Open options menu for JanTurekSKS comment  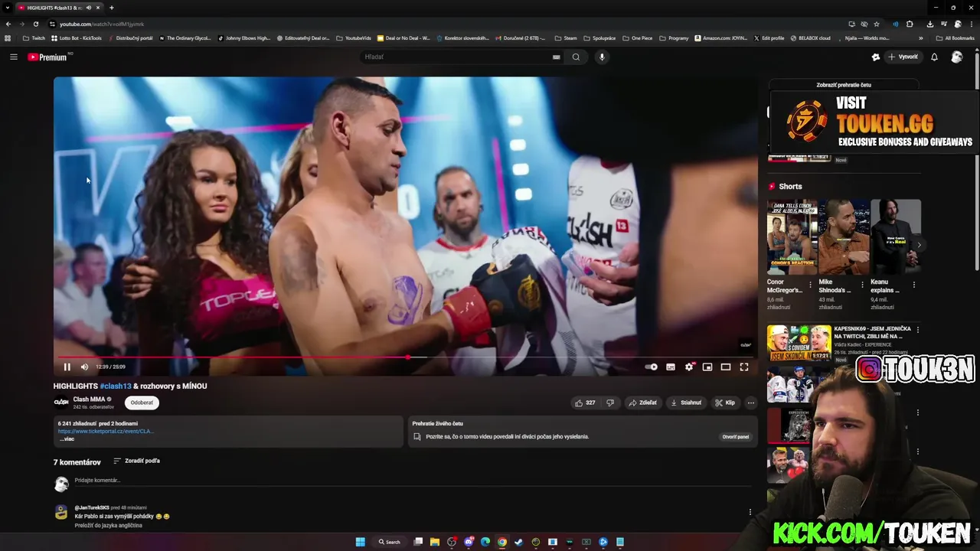750,512
